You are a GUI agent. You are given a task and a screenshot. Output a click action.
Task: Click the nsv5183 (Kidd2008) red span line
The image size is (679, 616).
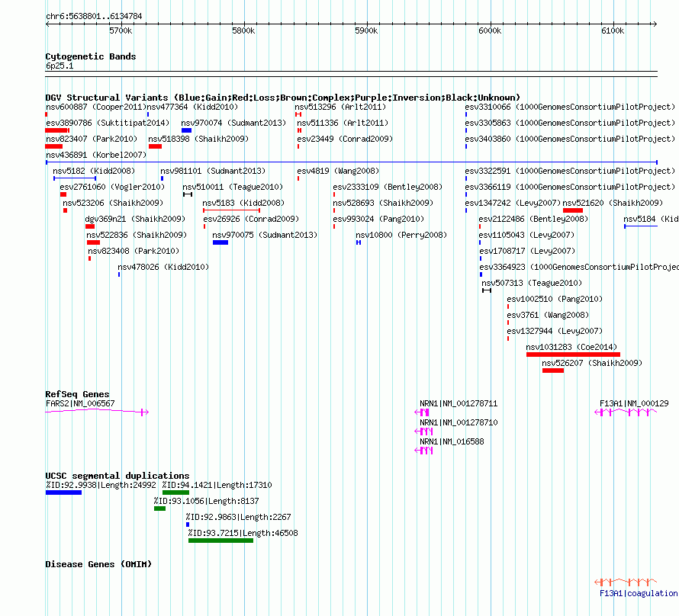(x=232, y=210)
